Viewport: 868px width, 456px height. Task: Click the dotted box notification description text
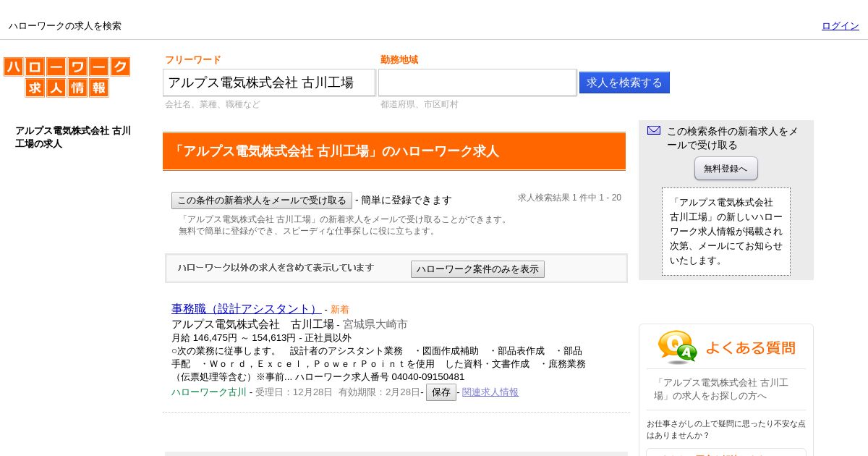726,232
